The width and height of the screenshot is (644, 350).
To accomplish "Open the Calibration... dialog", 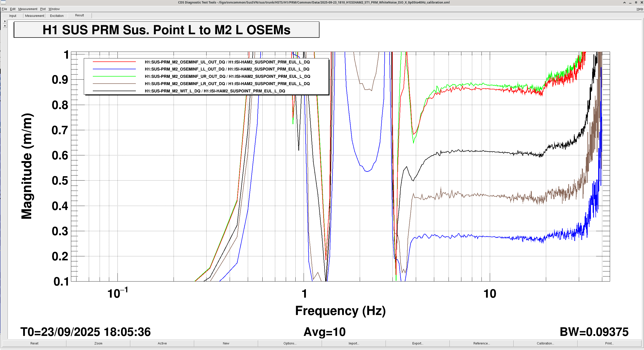I will click(x=545, y=343).
